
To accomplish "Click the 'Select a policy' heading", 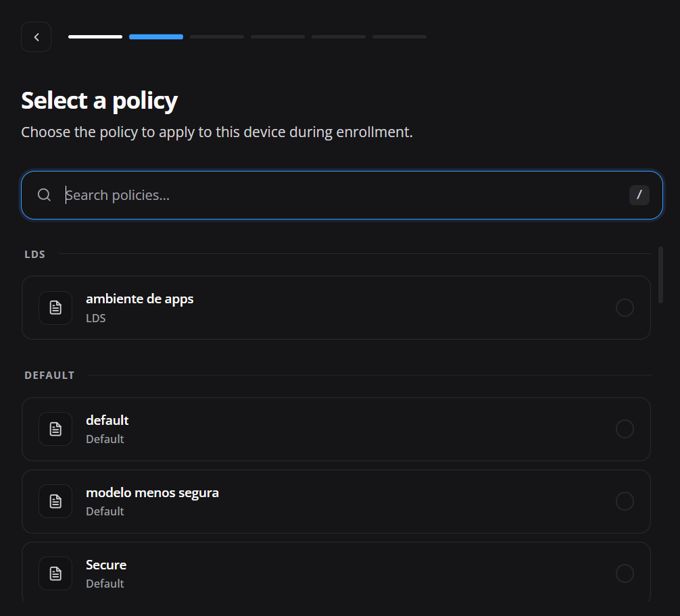I will click(99, 101).
